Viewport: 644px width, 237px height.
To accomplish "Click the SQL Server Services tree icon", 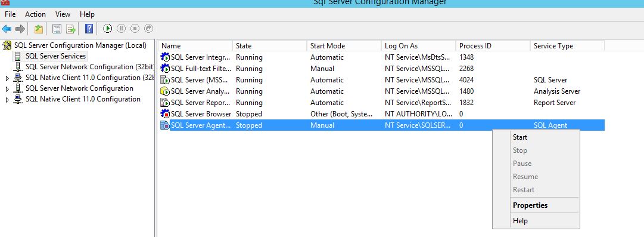I will pos(18,56).
